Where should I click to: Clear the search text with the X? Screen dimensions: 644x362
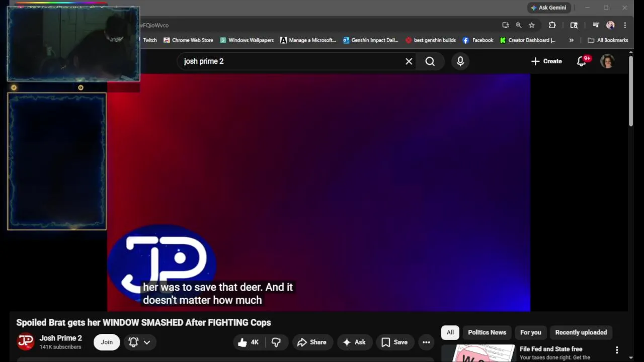tap(409, 61)
